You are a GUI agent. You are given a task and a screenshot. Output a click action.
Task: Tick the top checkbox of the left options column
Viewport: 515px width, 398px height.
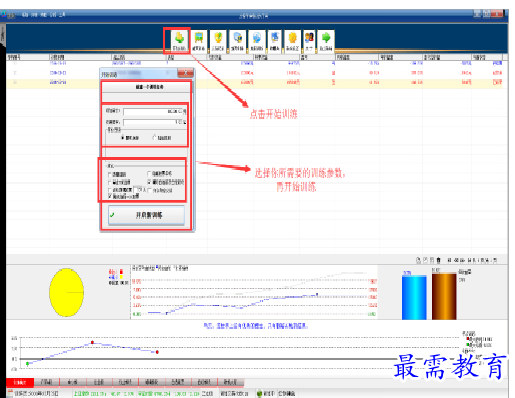[x=110, y=174]
